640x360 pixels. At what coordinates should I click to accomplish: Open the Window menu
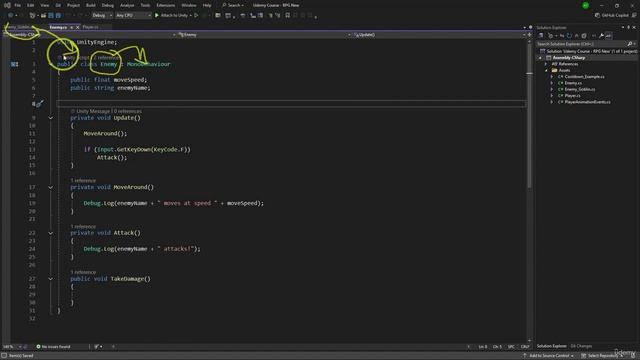(189, 5)
